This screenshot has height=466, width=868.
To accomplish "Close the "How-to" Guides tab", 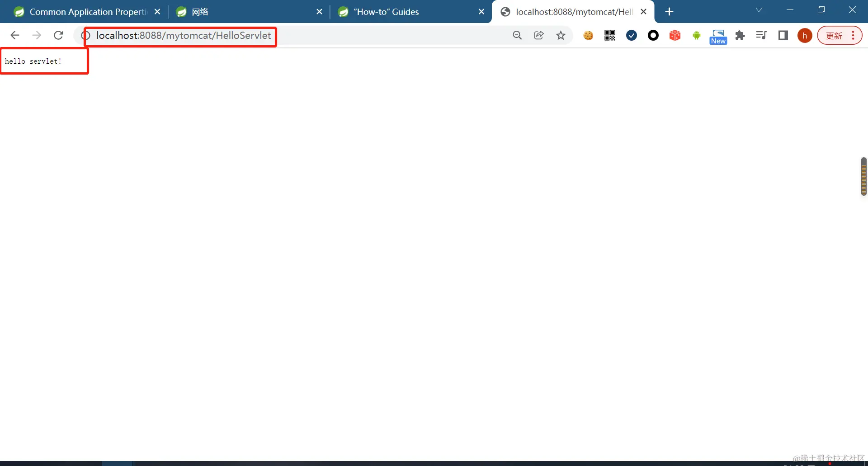I will (x=481, y=12).
